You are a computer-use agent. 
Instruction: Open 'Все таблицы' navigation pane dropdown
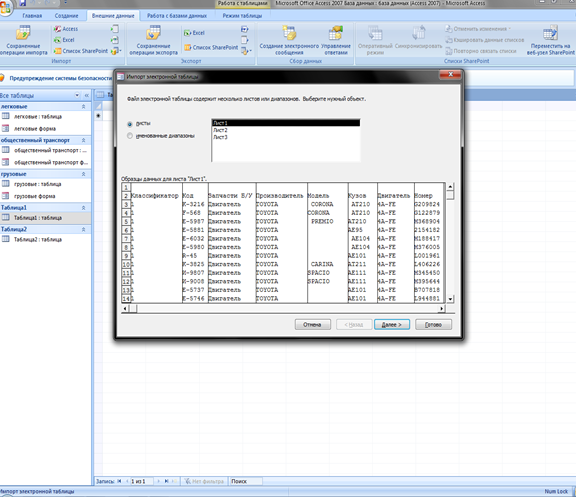click(x=77, y=96)
